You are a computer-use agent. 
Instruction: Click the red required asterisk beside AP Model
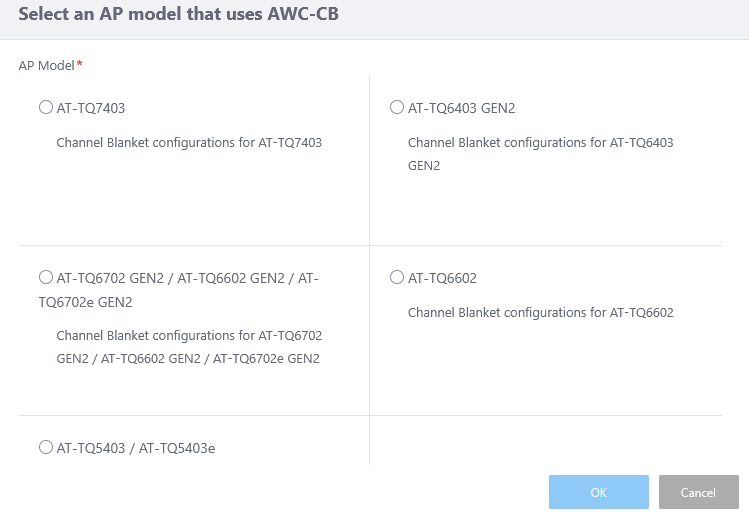(x=80, y=64)
